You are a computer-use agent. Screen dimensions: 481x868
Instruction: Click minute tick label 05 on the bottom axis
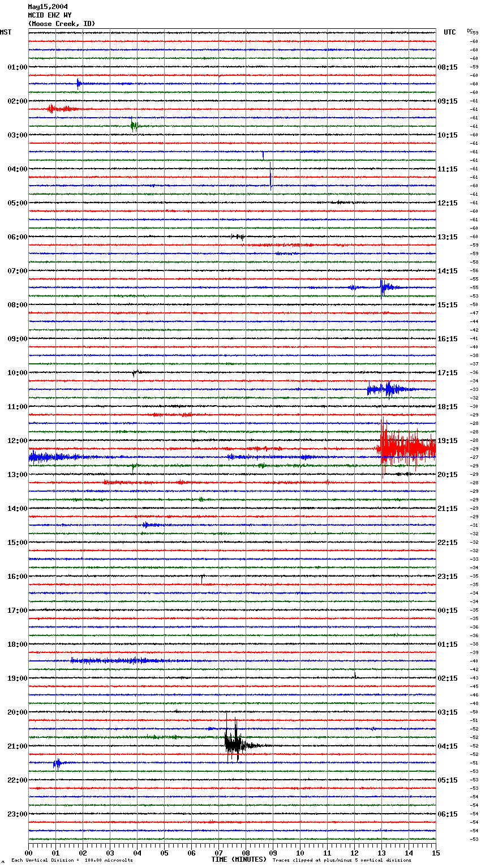click(x=165, y=853)
